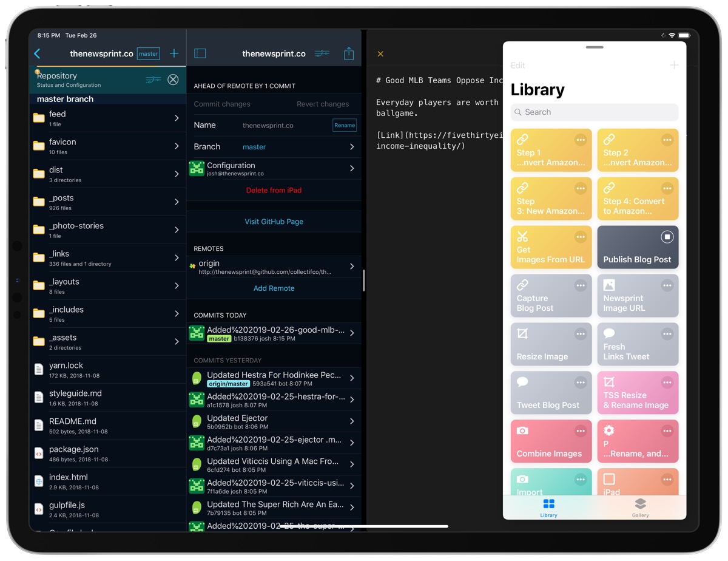Switch to the Library tab
The image size is (728, 561).
548,508
